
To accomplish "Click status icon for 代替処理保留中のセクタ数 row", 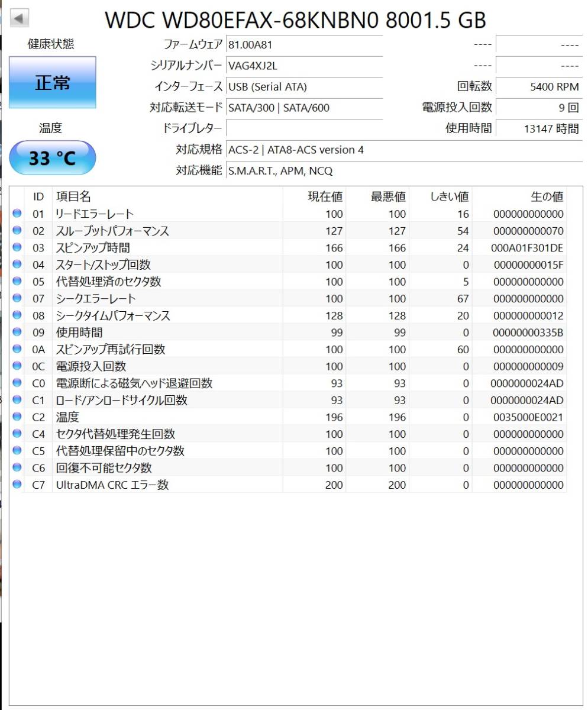I will 17,451.
